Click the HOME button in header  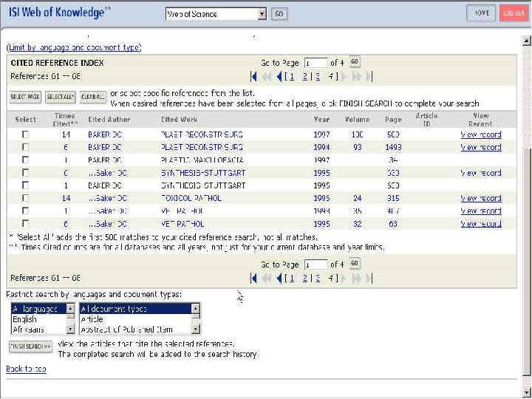coord(481,13)
